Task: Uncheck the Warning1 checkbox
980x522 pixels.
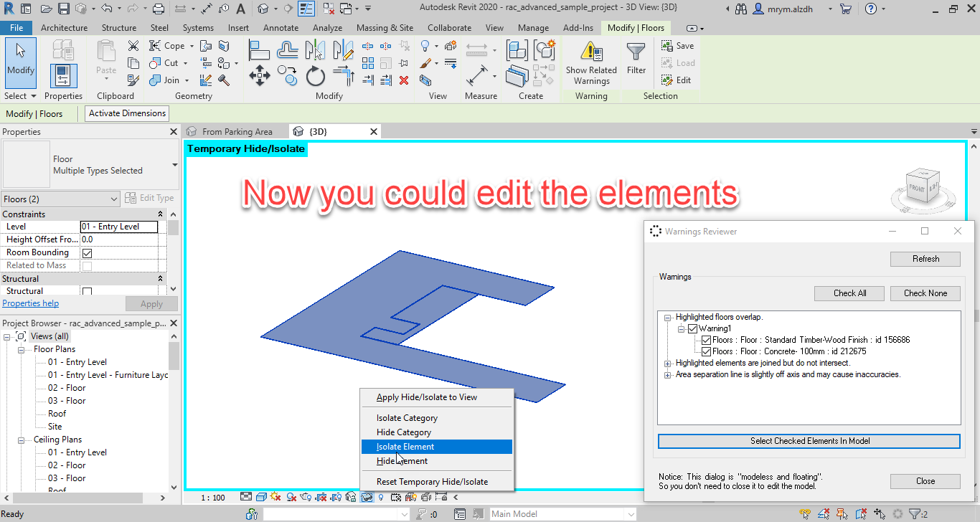Action: click(693, 328)
